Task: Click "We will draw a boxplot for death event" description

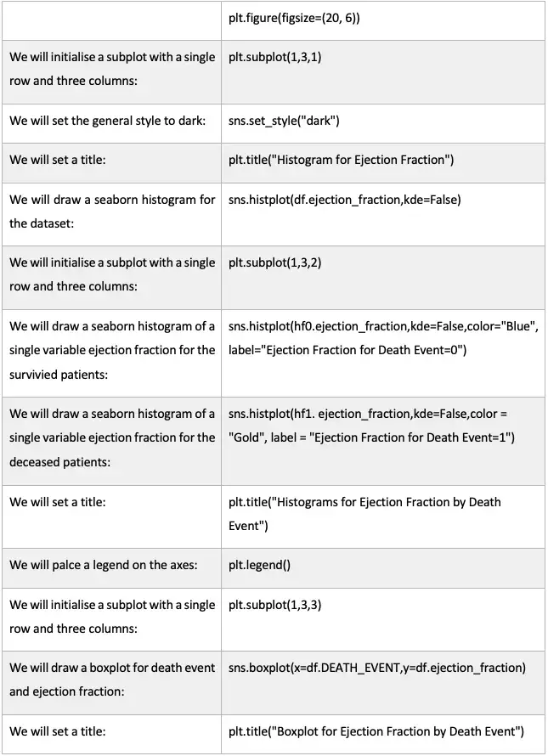Action: [x=112, y=680]
